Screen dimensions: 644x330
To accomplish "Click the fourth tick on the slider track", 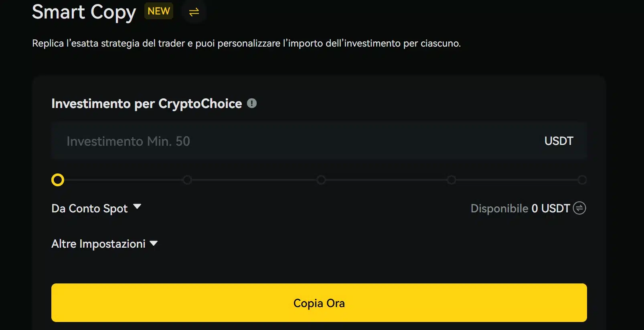I will tap(452, 180).
